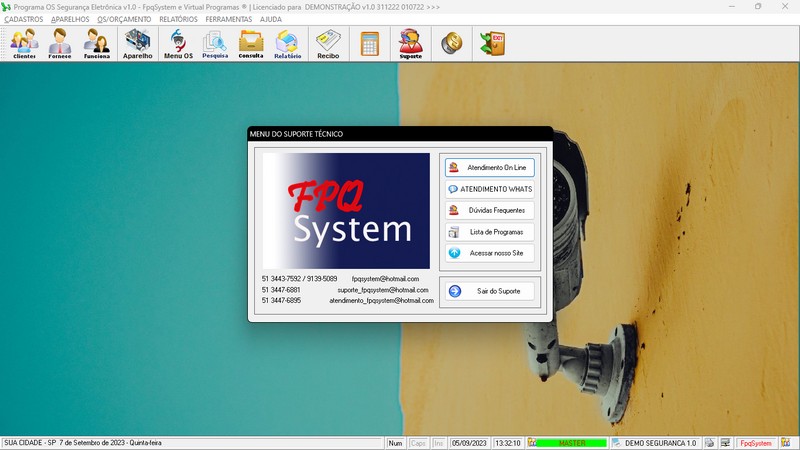
Task: Click the Recibo receipt icon
Action: tap(328, 44)
